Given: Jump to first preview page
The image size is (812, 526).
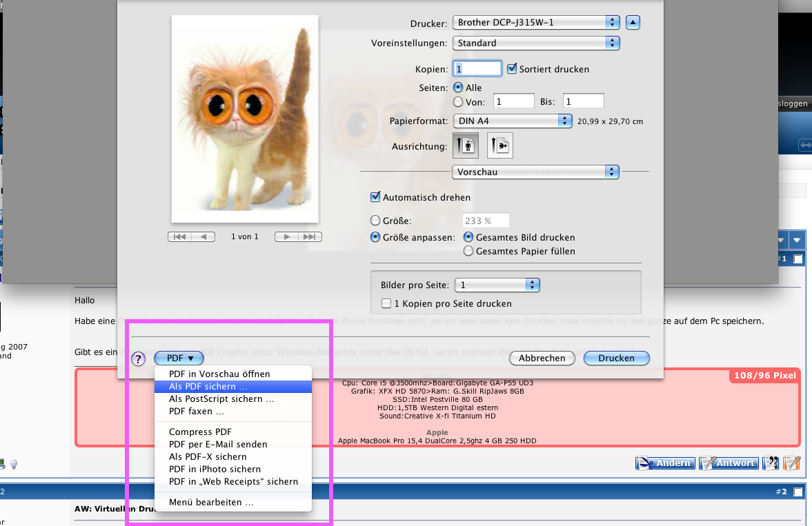Looking at the screenshot, I should pos(179,236).
